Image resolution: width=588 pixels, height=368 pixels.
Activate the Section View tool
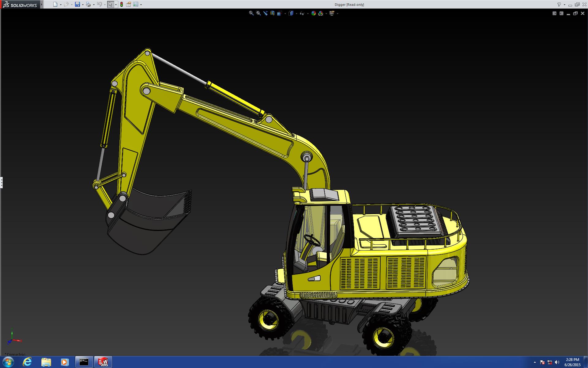pos(272,13)
